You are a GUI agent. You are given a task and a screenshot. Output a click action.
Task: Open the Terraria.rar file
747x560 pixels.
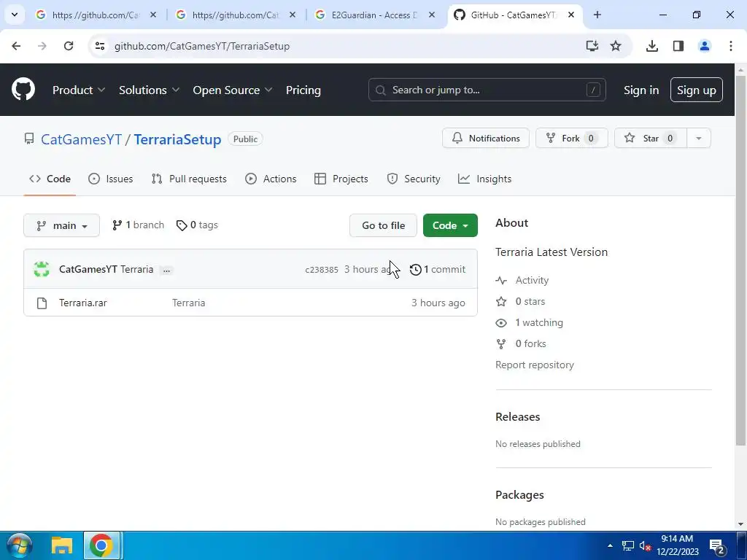[x=83, y=303]
